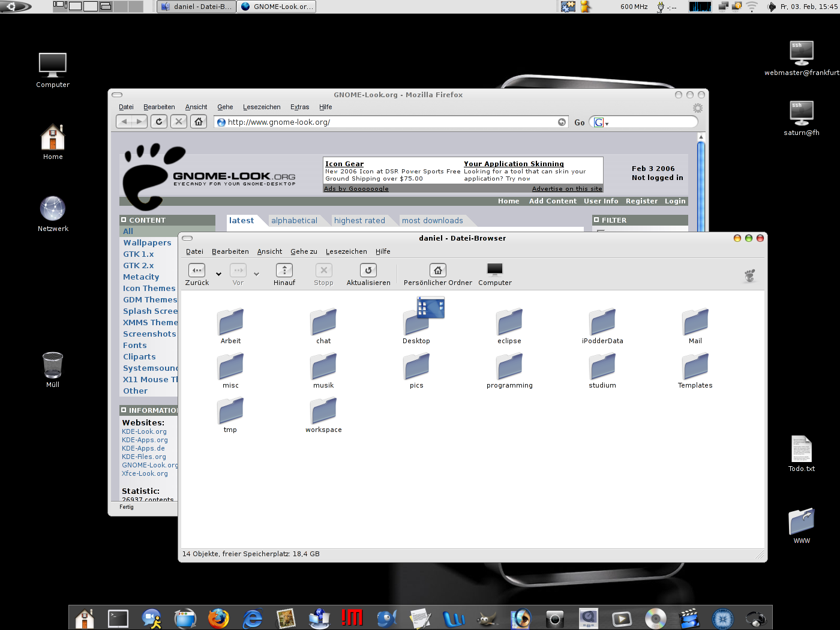Click Fonts category link
Screen dimensions: 840x630
[x=135, y=345]
